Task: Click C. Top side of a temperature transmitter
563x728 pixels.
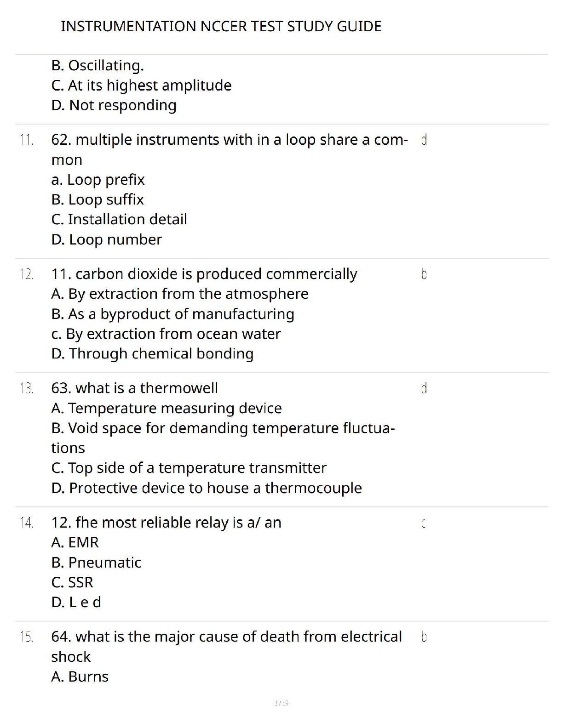Action: [x=189, y=468]
